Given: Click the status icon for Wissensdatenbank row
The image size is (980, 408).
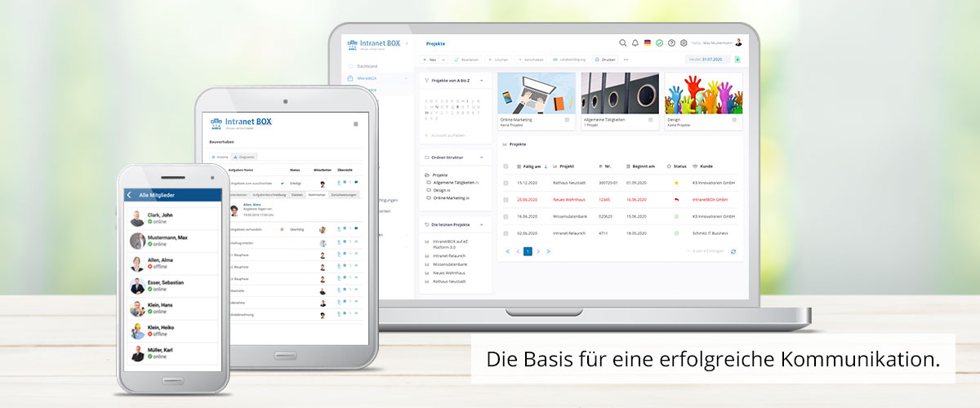Looking at the screenshot, I should coord(676,216).
